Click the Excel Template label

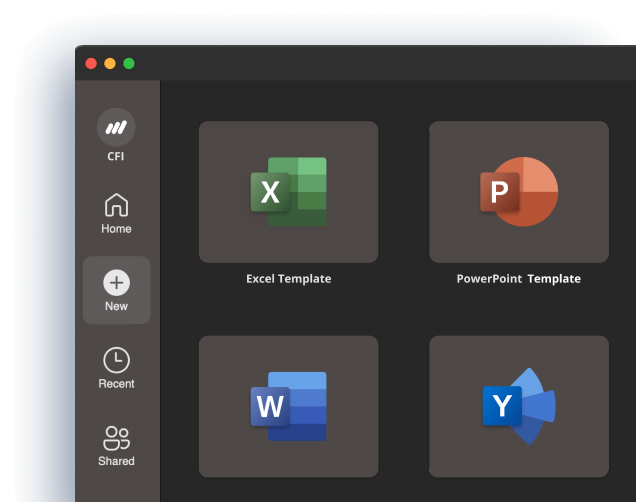(x=288, y=279)
